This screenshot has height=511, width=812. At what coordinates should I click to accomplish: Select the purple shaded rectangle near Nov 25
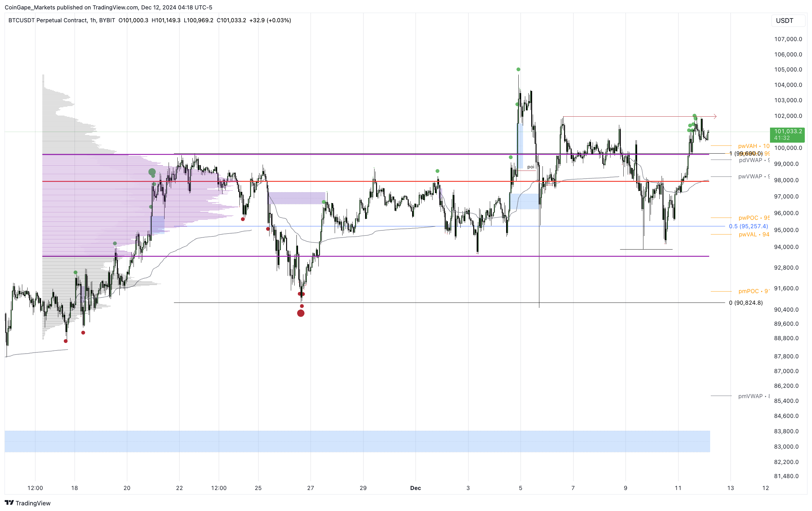click(297, 198)
